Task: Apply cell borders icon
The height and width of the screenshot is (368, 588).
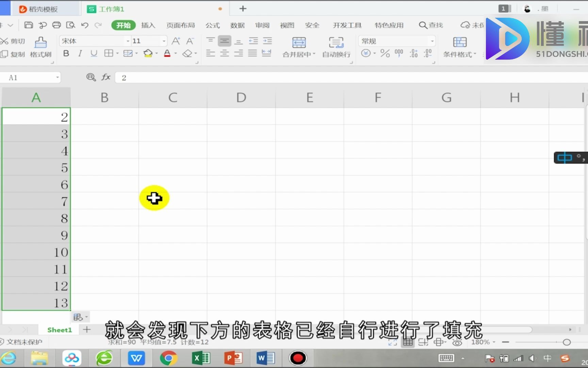Action: pyautogui.click(x=109, y=53)
